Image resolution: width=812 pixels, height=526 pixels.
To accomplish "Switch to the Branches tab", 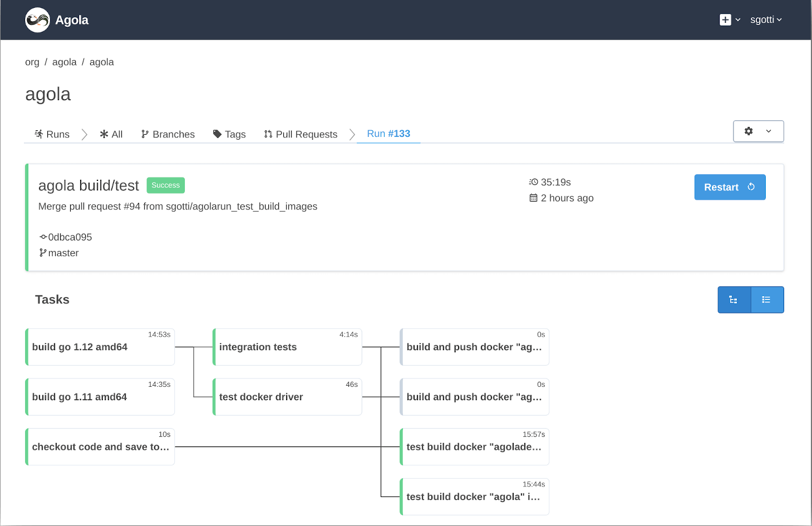I will 168,134.
